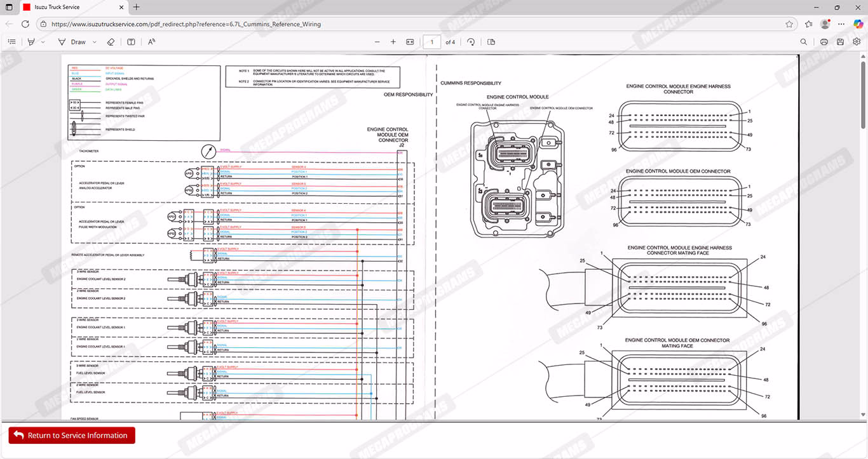Zoom out using the minus button
This screenshot has height=459, width=868.
(x=377, y=42)
